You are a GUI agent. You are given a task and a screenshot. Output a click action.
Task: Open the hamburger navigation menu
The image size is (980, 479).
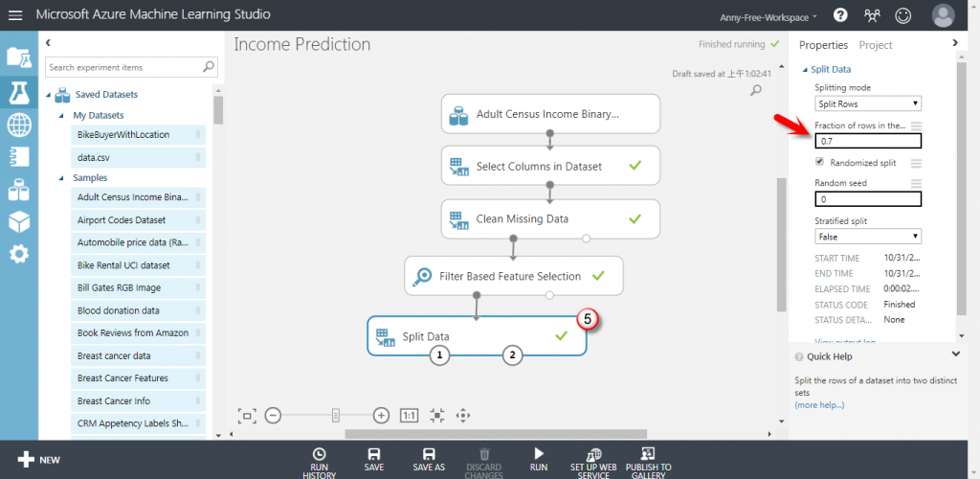pos(15,15)
